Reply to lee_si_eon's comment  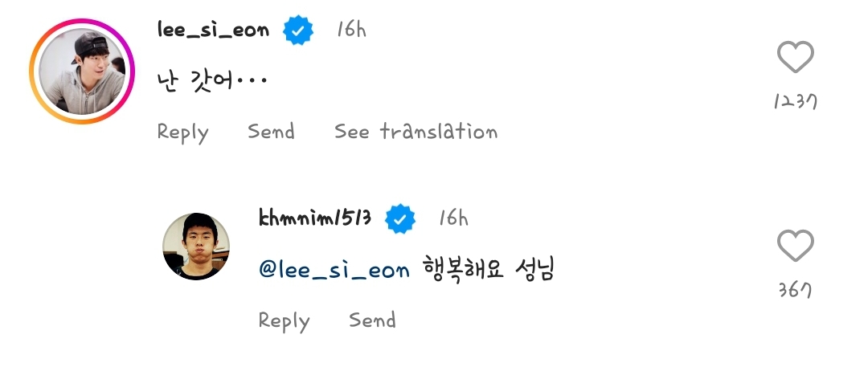click(182, 133)
